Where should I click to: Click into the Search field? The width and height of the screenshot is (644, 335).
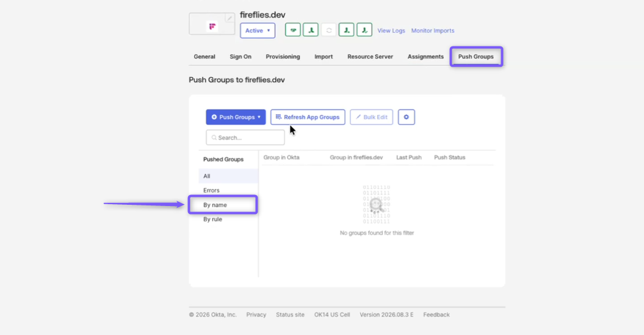(245, 138)
